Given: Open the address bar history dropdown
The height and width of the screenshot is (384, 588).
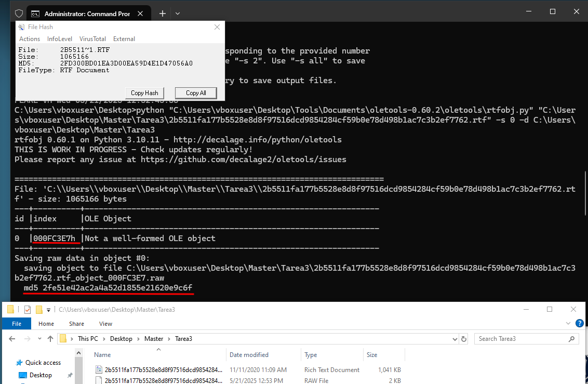Looking at the screenshot, I should tap(455, 339).
